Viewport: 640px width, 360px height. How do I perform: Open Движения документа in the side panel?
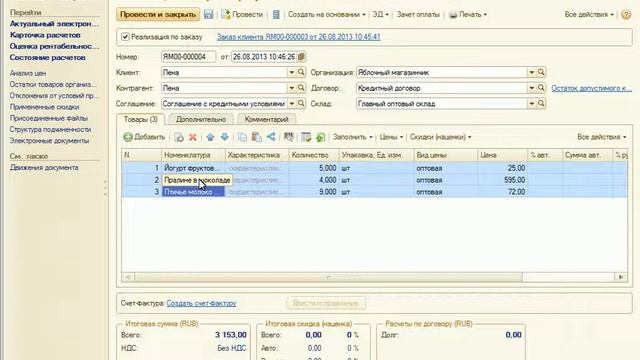pos(44,168)
